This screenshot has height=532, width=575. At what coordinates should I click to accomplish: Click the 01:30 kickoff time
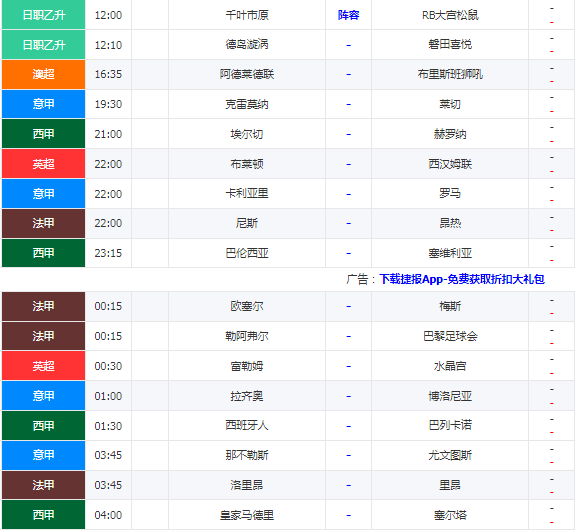tap(108, 426)
